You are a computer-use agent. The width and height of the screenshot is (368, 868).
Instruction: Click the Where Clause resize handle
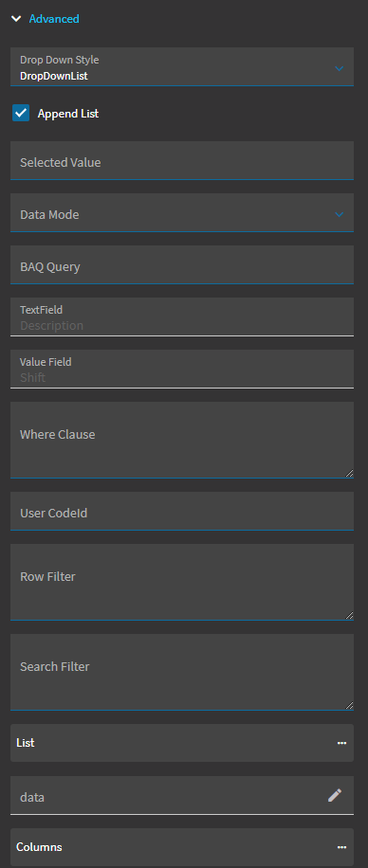pos(349,473)
